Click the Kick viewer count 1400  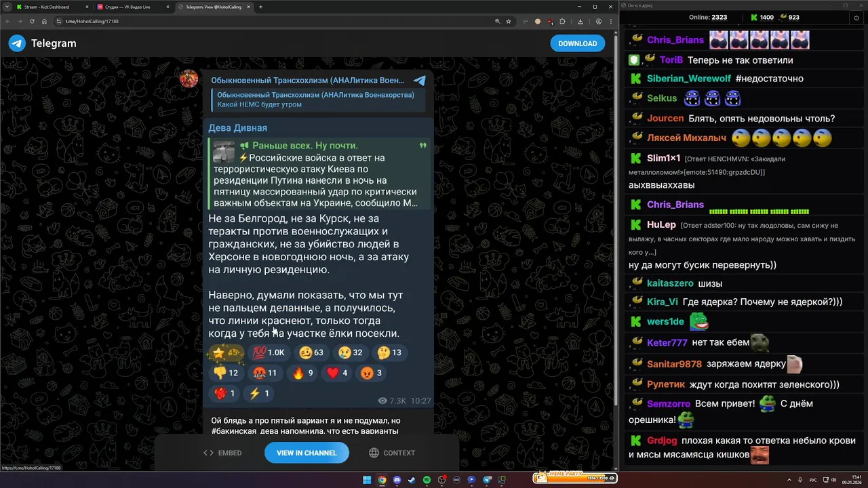pyautogui.click(x=762, y=18)
